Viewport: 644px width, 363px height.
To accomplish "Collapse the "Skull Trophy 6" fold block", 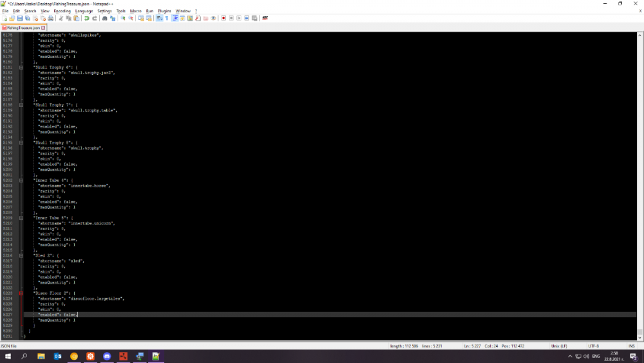I will click(21, 67).
